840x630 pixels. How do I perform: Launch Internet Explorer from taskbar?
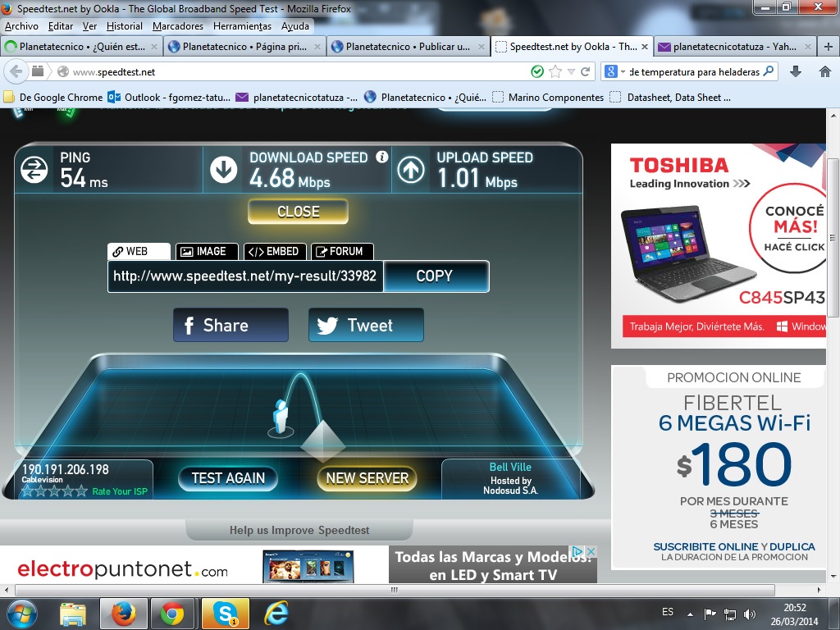[277, 614]
